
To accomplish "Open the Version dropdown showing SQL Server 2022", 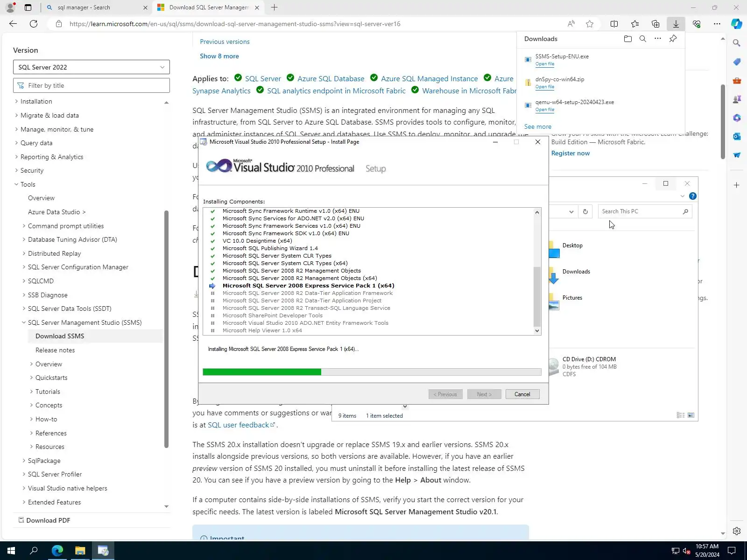I will pyautogui.click(x=92, y=67).
